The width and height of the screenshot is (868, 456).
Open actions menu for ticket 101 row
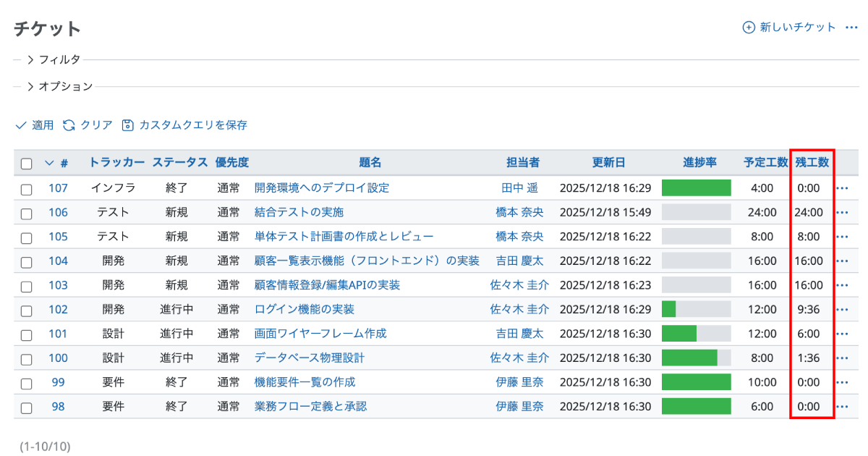click(842, 334)
